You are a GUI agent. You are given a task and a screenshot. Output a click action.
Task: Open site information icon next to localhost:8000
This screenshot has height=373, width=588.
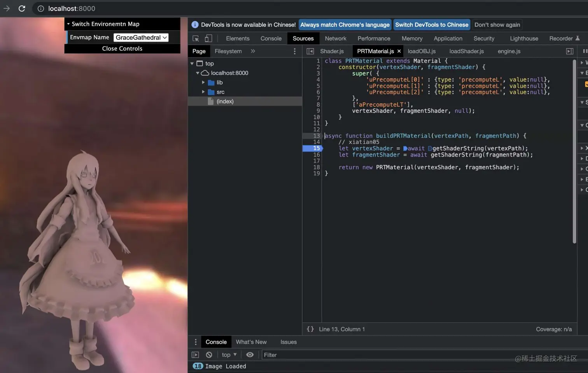pyautogui.click(x=40, y=9)
